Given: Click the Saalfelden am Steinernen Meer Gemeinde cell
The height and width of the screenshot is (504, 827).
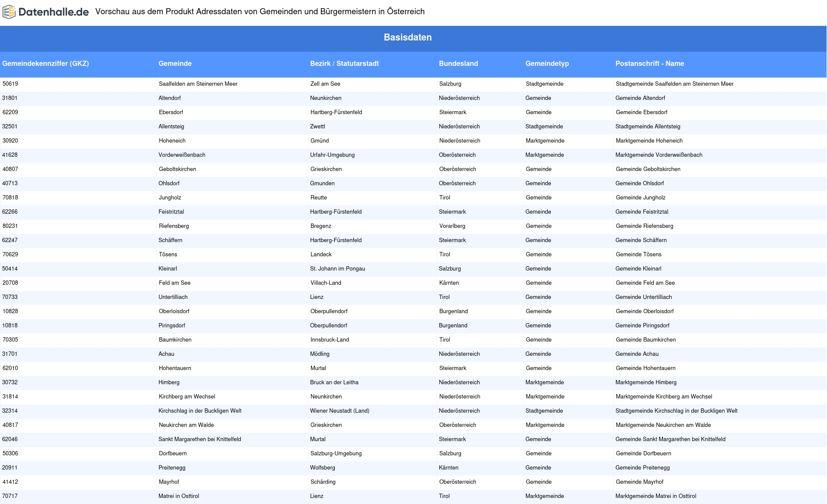Looking at the screenshot, I should [x=232, y=84].
